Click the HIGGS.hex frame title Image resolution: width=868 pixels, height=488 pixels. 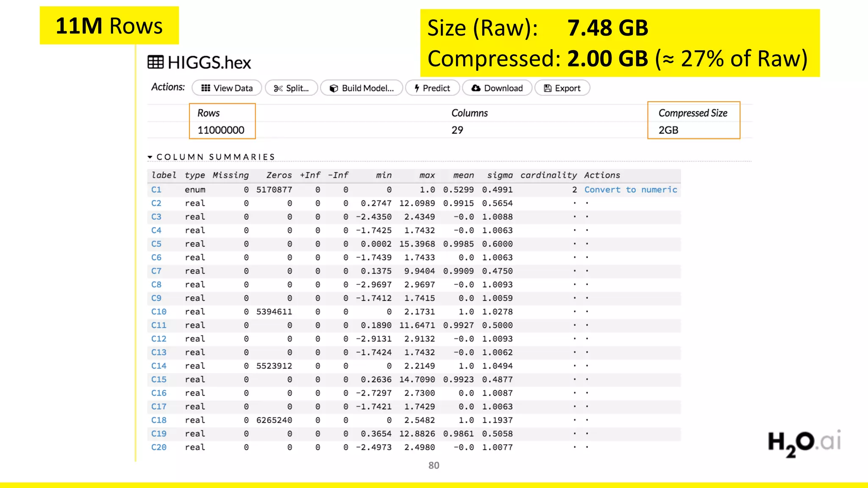click(209, 63)
